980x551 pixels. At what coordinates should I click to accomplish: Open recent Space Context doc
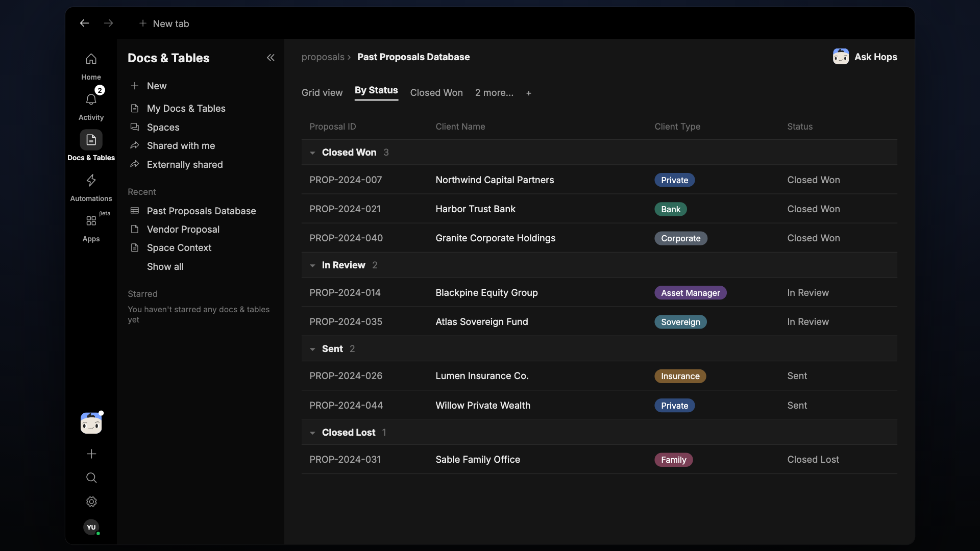click(x=179, y=247)
